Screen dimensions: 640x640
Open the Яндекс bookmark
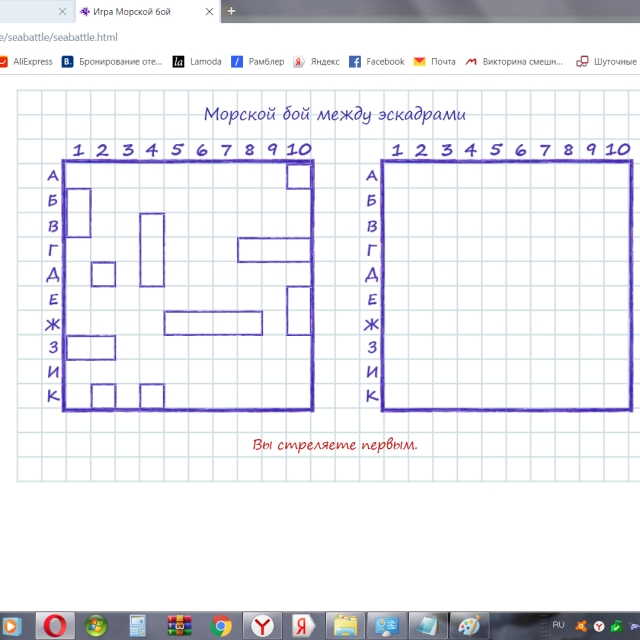[316, 61]
